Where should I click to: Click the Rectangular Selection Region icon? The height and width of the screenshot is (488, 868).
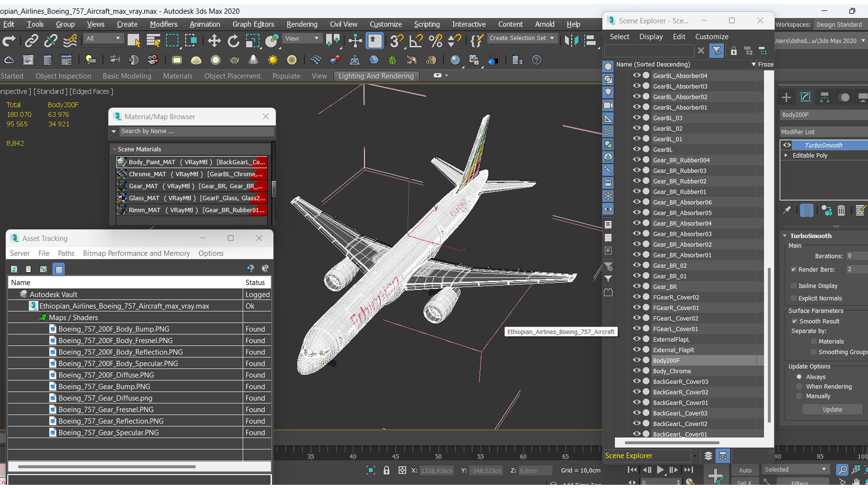(172, 41)
